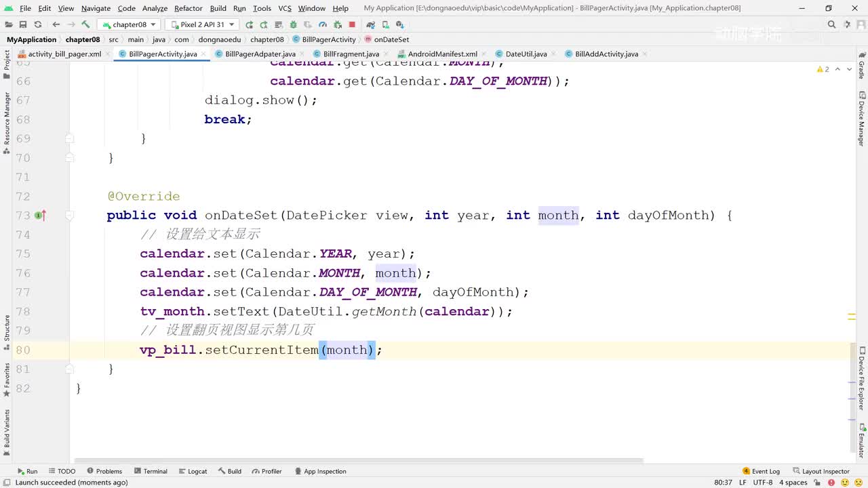
Task: Open the Problems tool window
Action: (104, 471)
